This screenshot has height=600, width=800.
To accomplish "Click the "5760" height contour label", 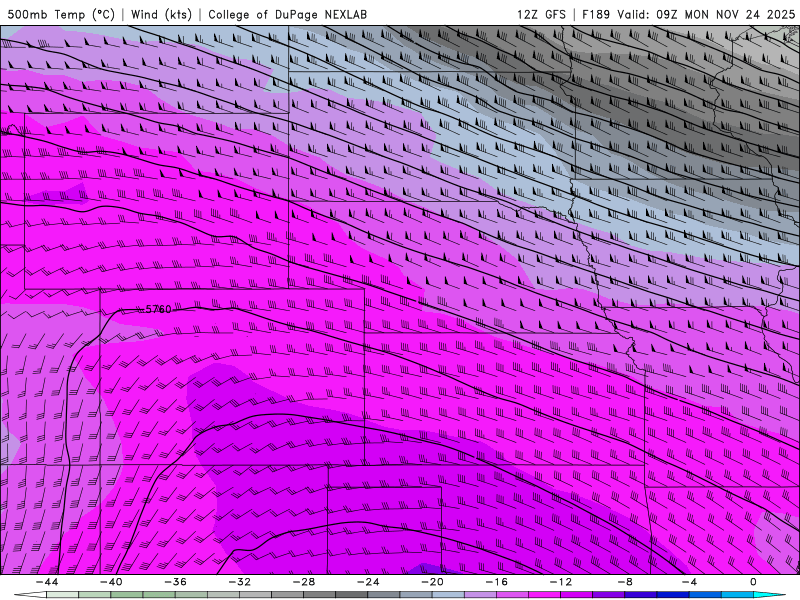I will point(159,309).
